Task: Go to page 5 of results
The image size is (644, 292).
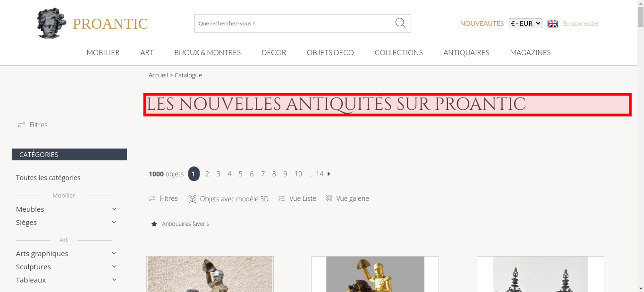Action: (x=241, y=174)
